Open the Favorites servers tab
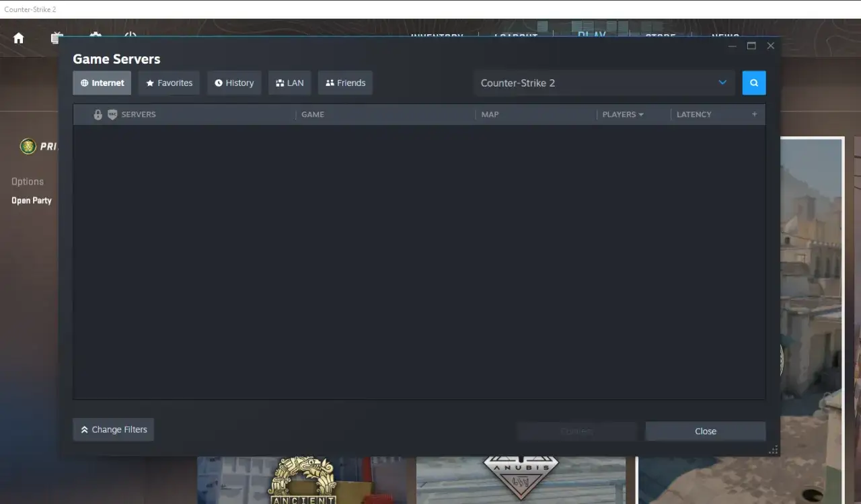 tap(169, 83)
